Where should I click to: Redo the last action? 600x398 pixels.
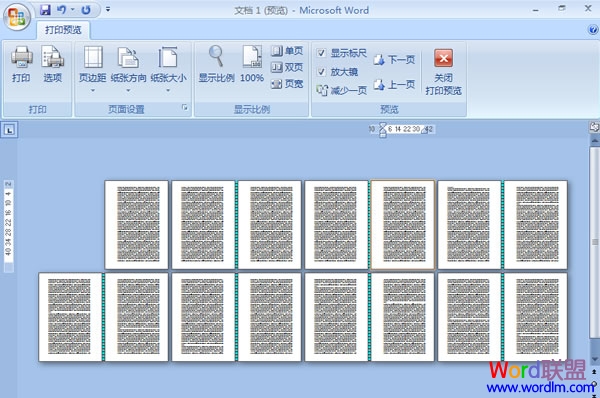pos(86,10)
